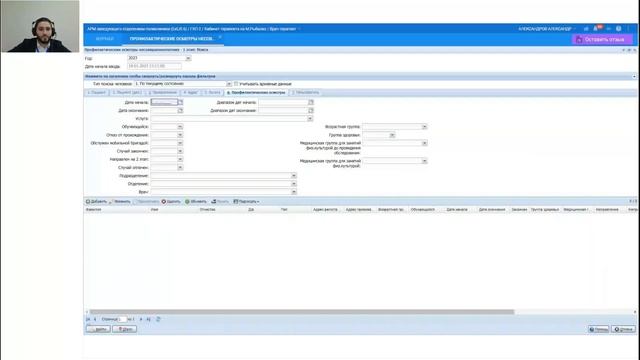Sort by Фамилия column header
Screen dimensions: 640x360
93,209
